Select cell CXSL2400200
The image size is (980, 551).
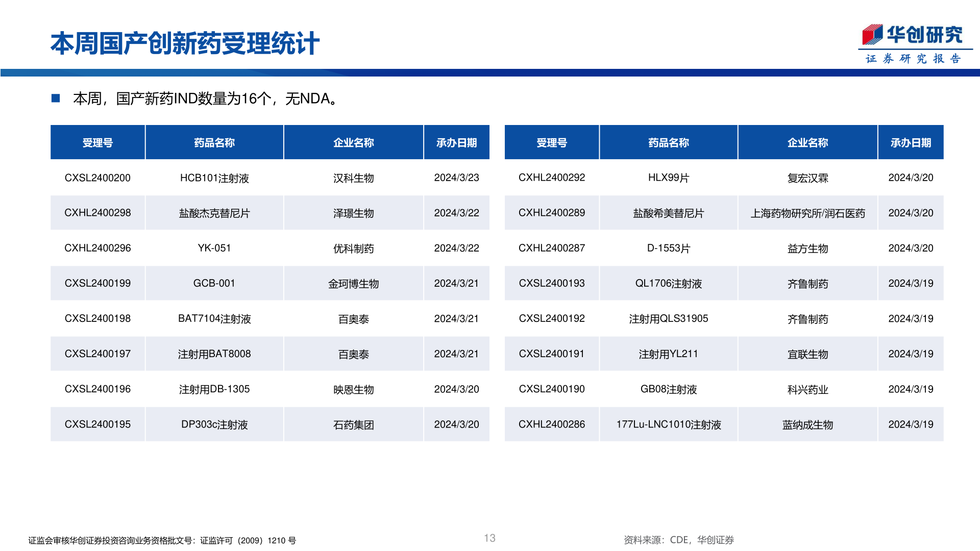97,178
